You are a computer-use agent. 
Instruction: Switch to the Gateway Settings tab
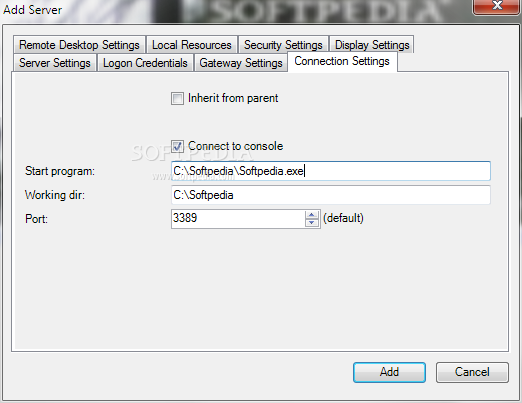(241, 63)
